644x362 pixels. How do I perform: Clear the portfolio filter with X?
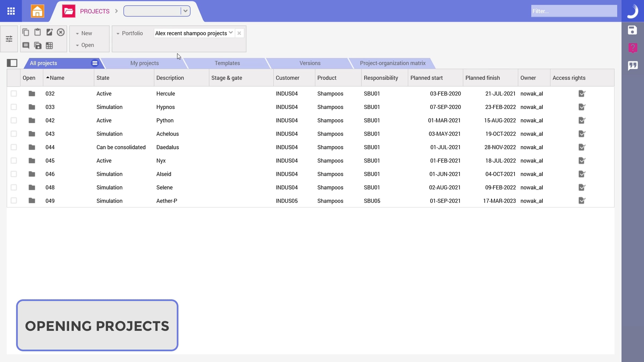click(x=239, y=33)
